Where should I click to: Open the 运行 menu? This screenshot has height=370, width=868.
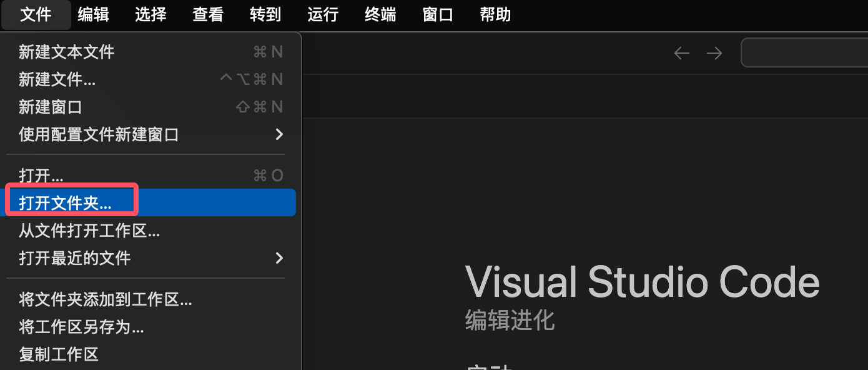click(x=323, y=14)
